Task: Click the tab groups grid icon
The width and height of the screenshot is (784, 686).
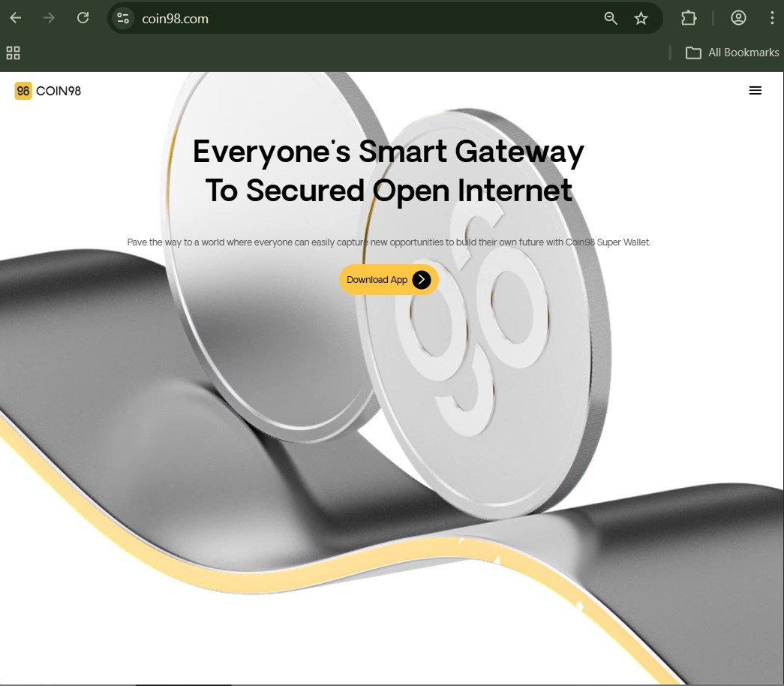Action: point(13,53)
